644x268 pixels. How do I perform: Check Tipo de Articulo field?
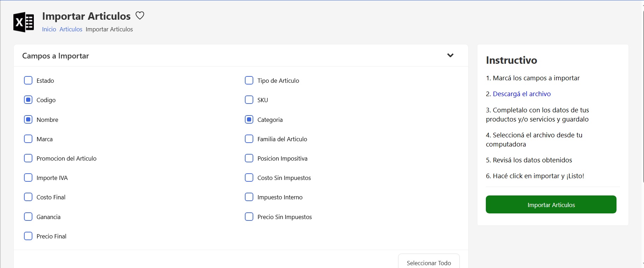(x=249, y=80)
